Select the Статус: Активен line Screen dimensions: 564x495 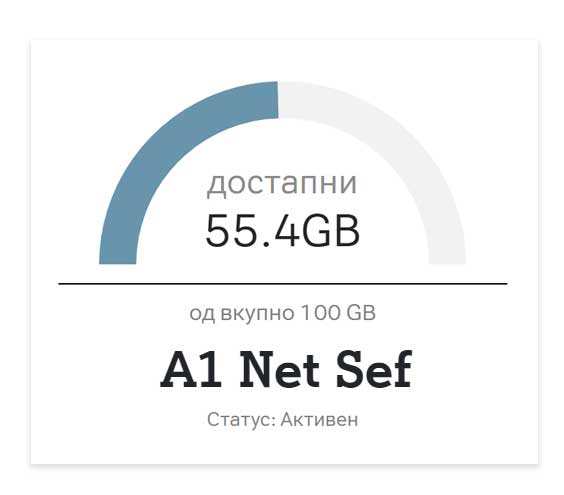[282, 419]
